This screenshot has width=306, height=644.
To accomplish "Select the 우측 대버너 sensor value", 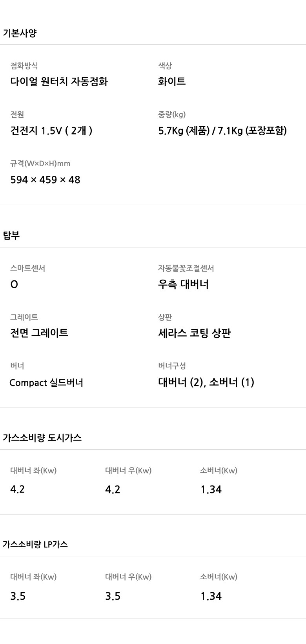I will click(x=183, y=284).
